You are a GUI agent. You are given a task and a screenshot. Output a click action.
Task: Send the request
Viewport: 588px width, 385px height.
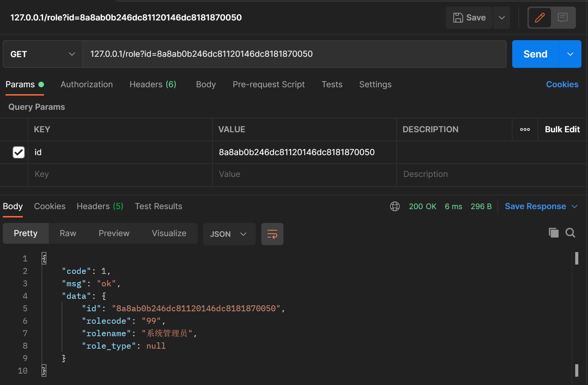[x=535, y=54]
